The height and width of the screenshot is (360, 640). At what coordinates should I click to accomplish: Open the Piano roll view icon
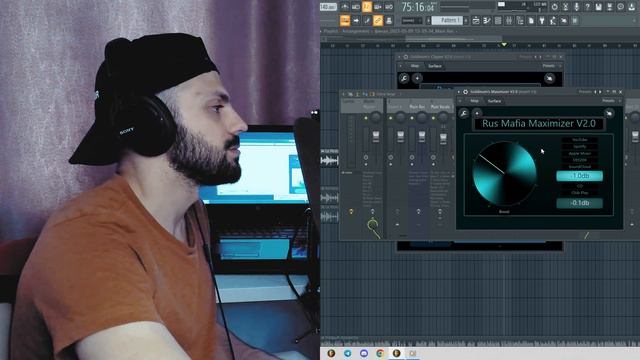pos(487,20)
